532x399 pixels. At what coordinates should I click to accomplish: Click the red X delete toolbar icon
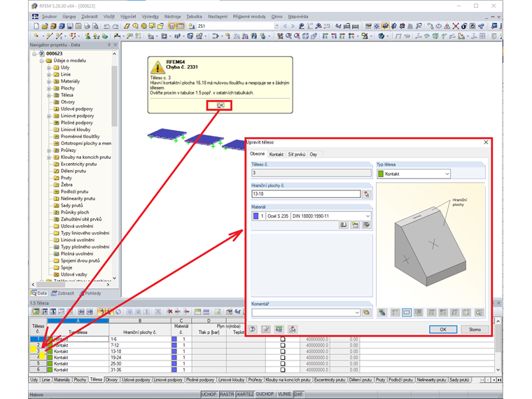click(x=456, y=26)
